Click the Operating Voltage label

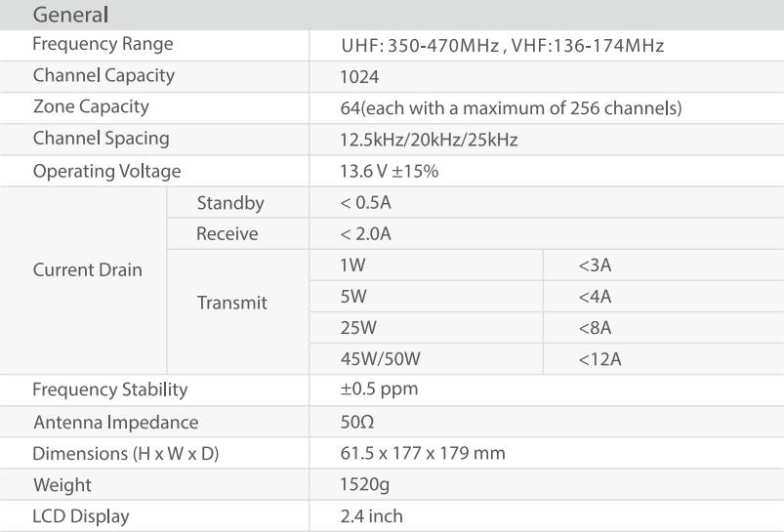click(x=106, y=172)
